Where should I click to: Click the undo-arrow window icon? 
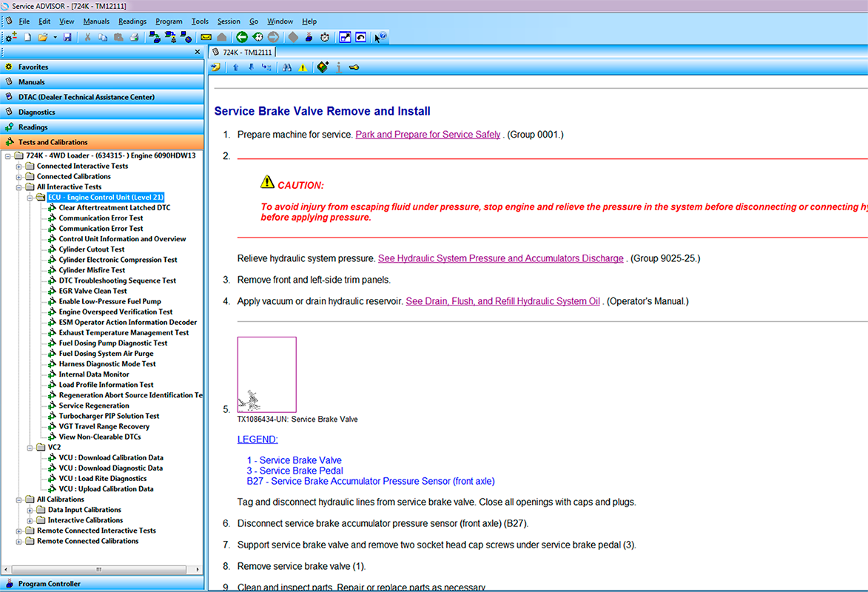(360, 37)
